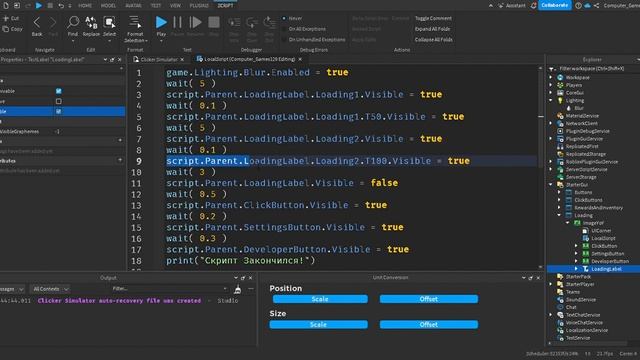Click the Position Scale button

[x=320, y=299]
